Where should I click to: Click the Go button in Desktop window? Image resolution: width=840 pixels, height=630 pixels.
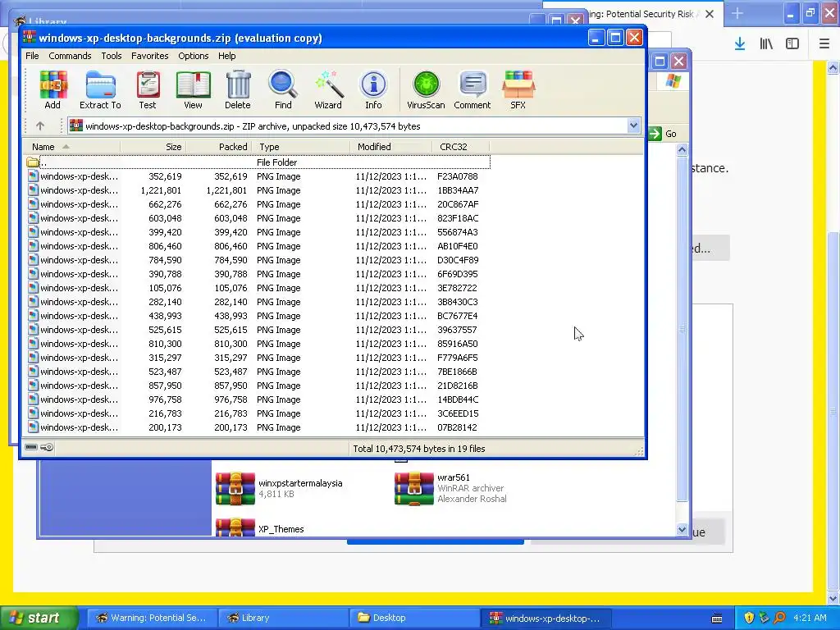(664, 134)
